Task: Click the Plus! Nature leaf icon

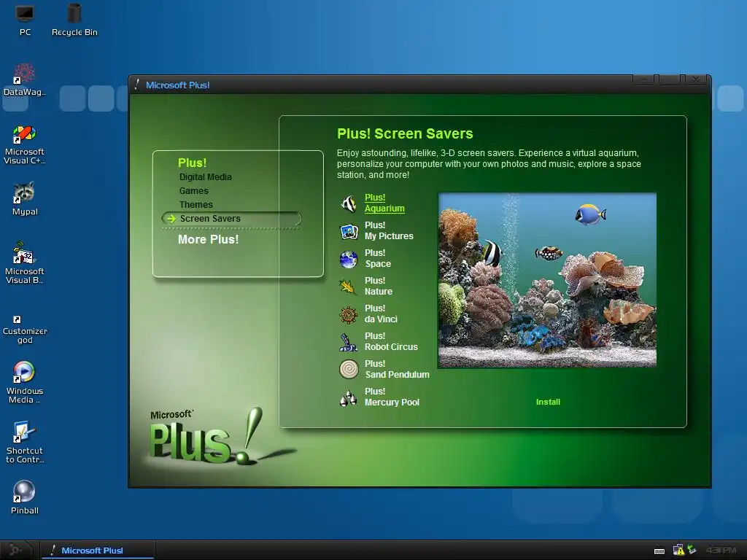Action: point(348,287)
